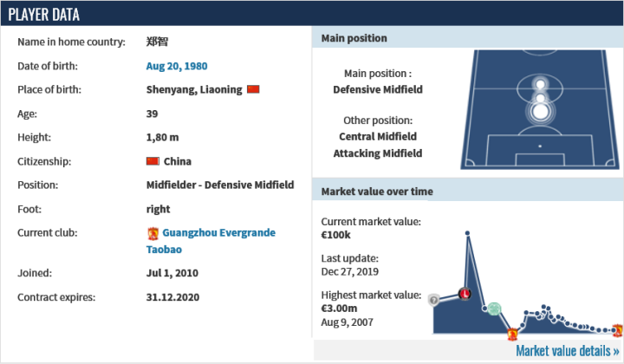Viewport: 624px width, 364px height.
Task: Click the largest position marker on the pitch
Action: 539,111
